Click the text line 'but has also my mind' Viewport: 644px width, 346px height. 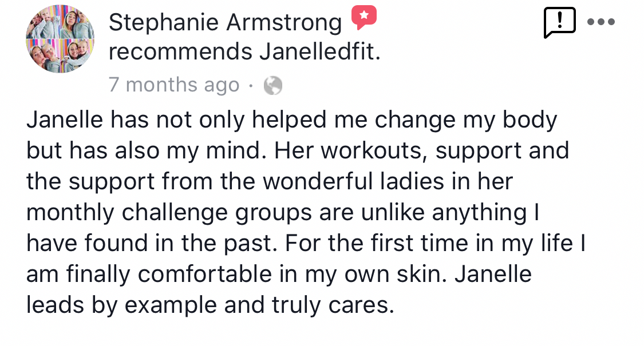(297, 150)
